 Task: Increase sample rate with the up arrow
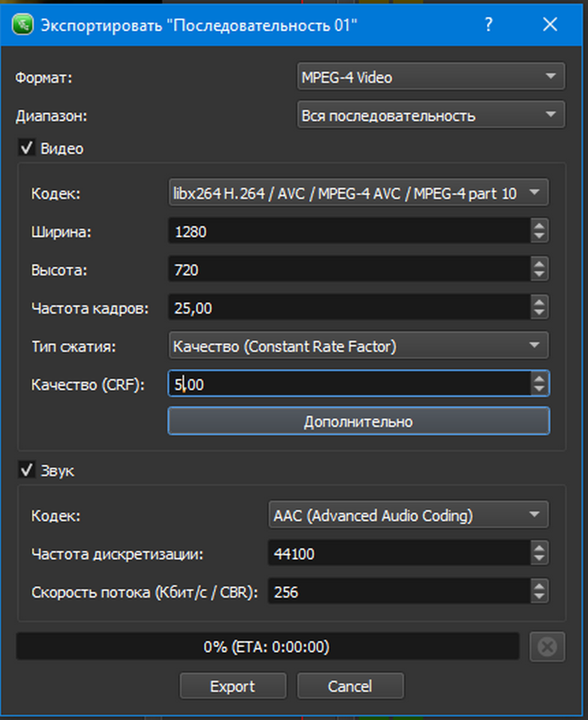[x=539, y=548]
